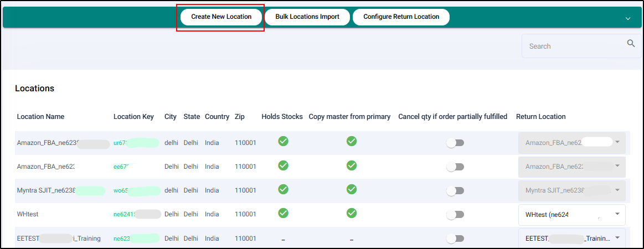
Task: Click Copy master checkmark in first Amazon_FBA row
Action: coord(351,141)
